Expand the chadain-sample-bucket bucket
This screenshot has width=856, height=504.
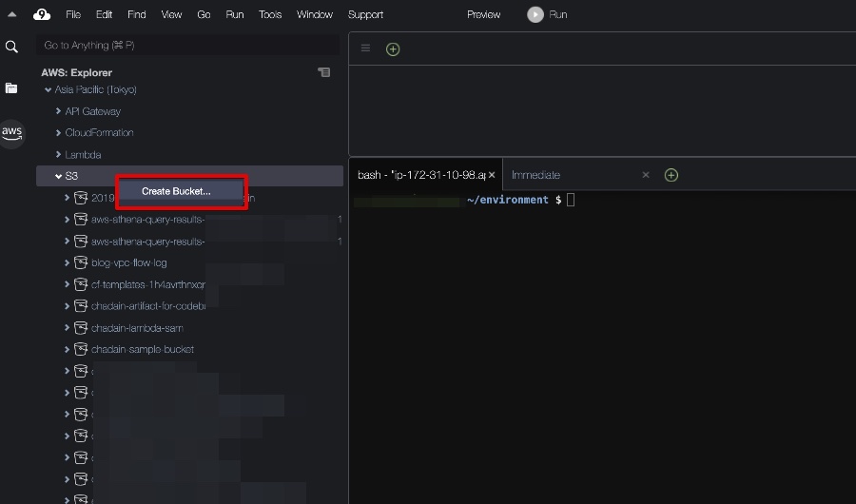(x=68, y=349)
